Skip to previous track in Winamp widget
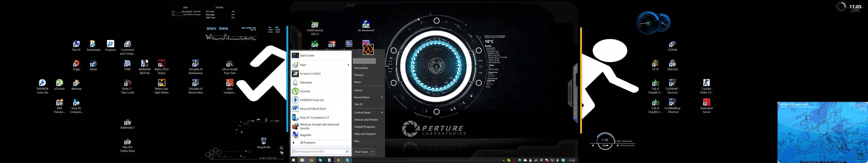 [593, 145]
